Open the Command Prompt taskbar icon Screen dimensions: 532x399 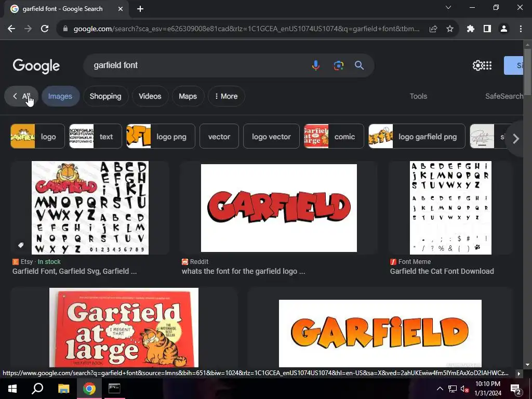(x=114, y=389)
